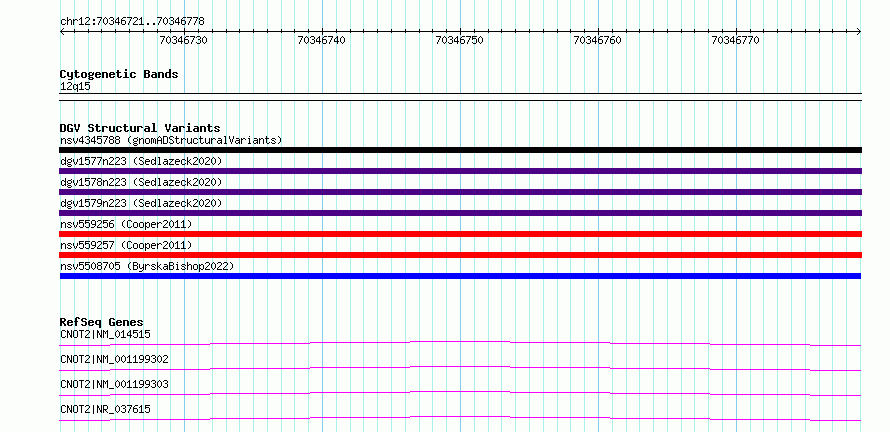Click CNOT2|NR_037615 transcript label
Image resolution: width=890 pixels, height=432 pixels.
[x=106, y=409]
